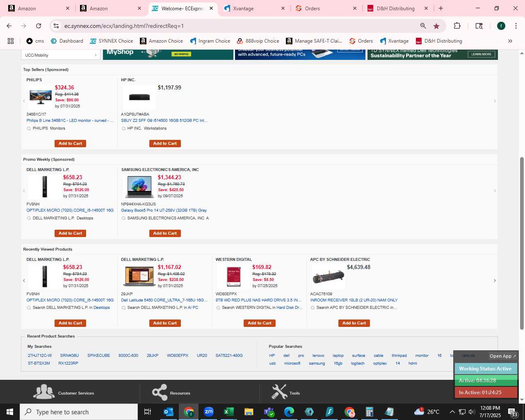
Task: Click the Customer Services people icon
Action: 44,392
